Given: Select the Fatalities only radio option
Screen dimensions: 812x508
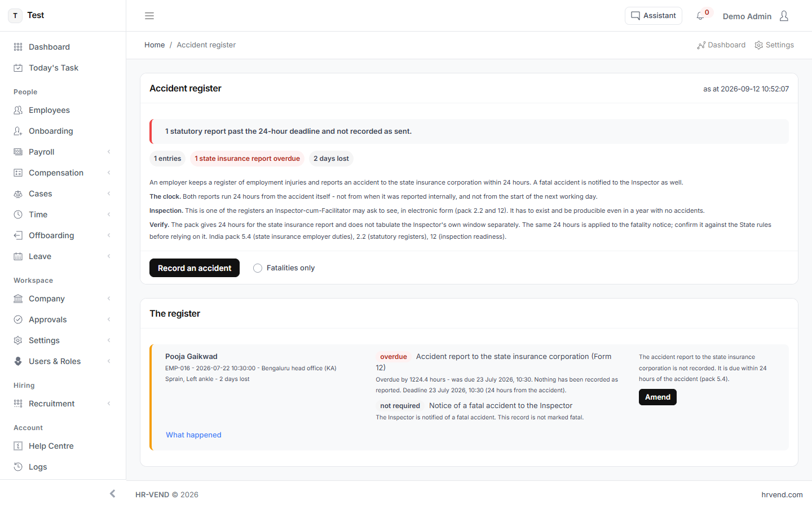Looking at the screenshot, I should 258,268.
